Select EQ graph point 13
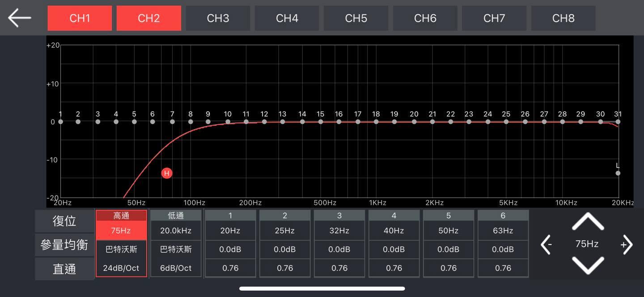 [x=282, y=121]
